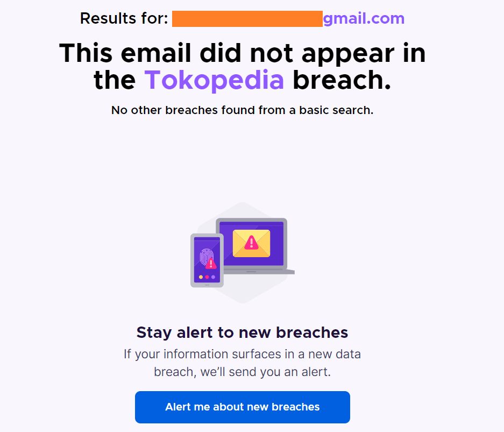504x432 pixels.
Task: Click the 'Results for:' label
Action: click(x=124, y=18)
